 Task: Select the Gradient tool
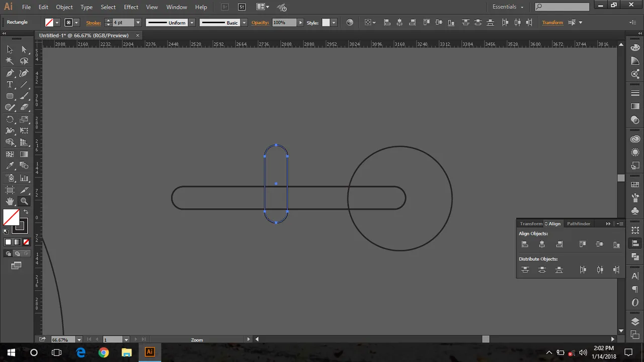pos(24,154)
